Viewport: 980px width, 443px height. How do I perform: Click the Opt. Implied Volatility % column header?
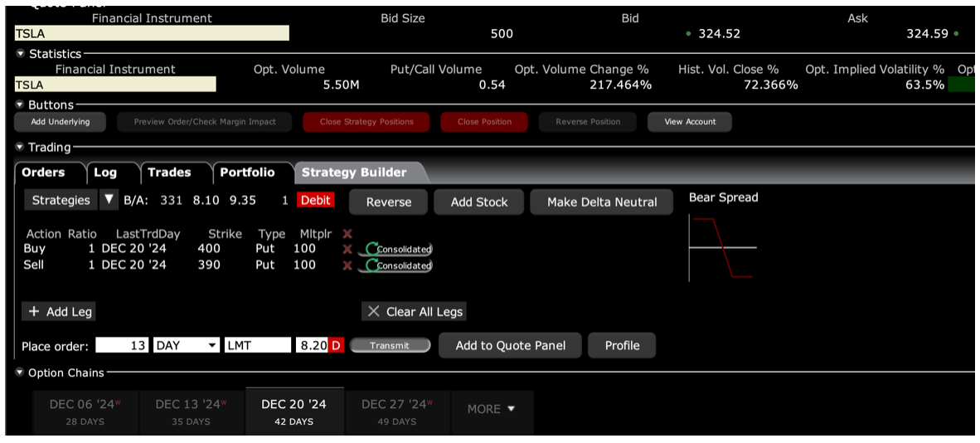coord(875,70)
